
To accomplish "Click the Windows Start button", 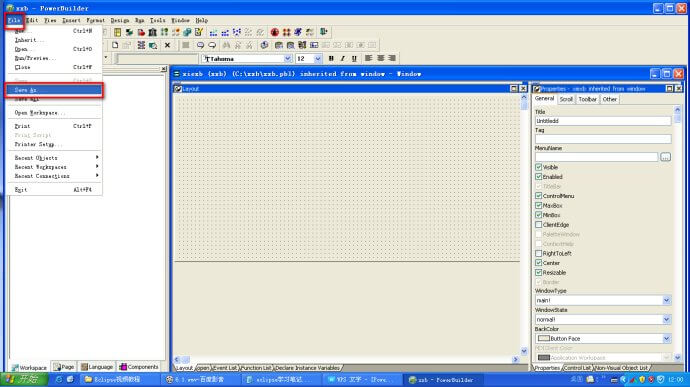I will click(24, 380).
